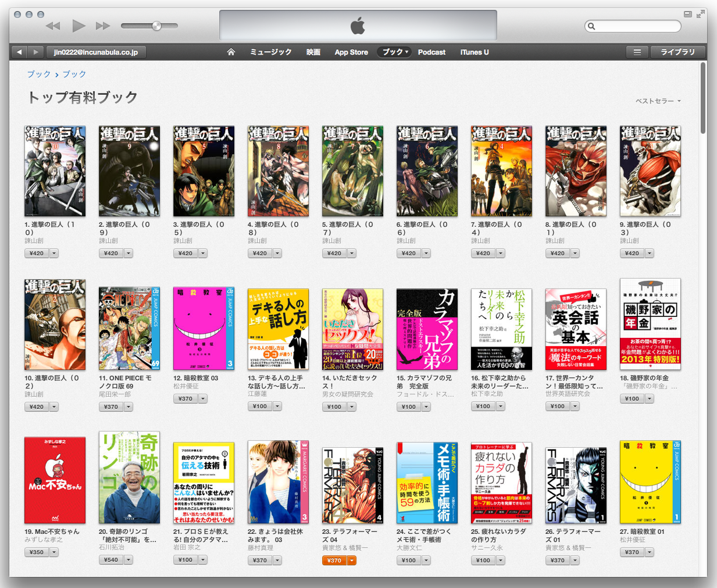Open 奇跡のリンゴ cover
This screenshot has height=588, width=717.
point(129,477)
